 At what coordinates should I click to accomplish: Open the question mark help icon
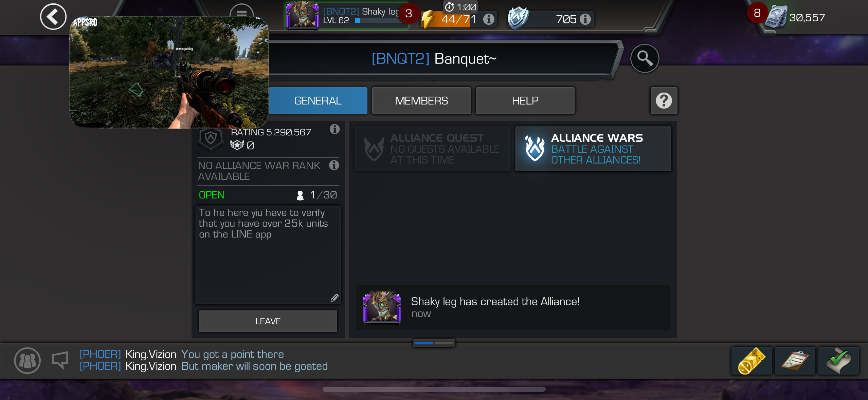coord(664,100)
